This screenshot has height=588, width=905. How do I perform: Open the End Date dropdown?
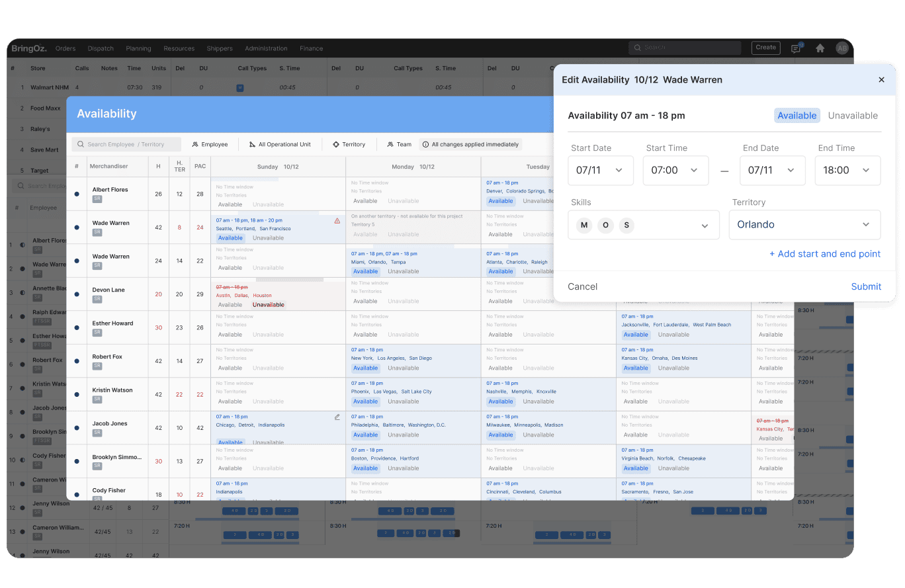pos(773,170)
